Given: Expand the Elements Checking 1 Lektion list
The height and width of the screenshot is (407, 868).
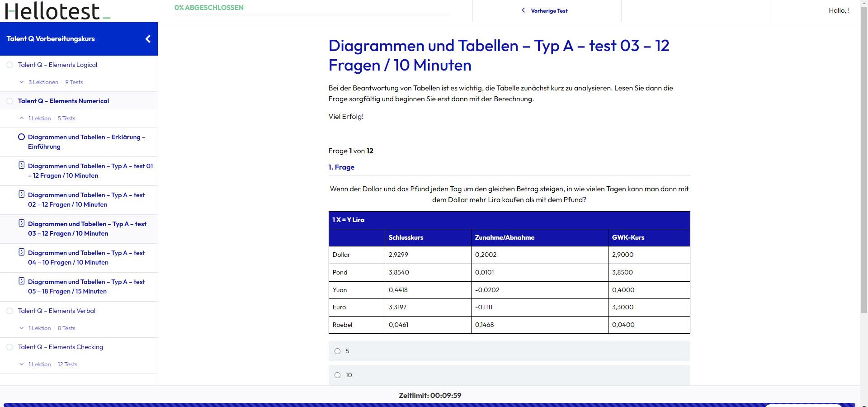Looking at the screenshot, I should 21,364.
